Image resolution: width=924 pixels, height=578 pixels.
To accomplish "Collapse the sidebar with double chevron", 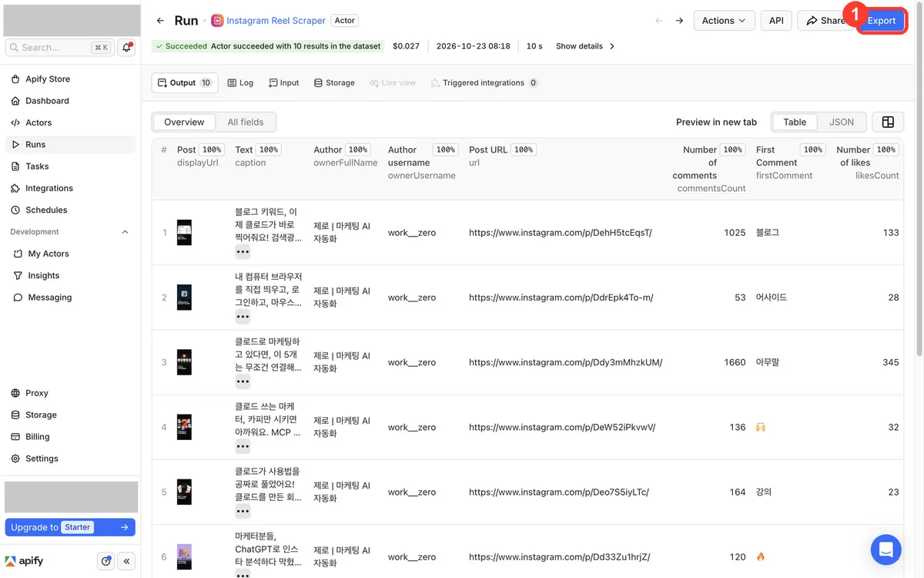I will (127, 561).
